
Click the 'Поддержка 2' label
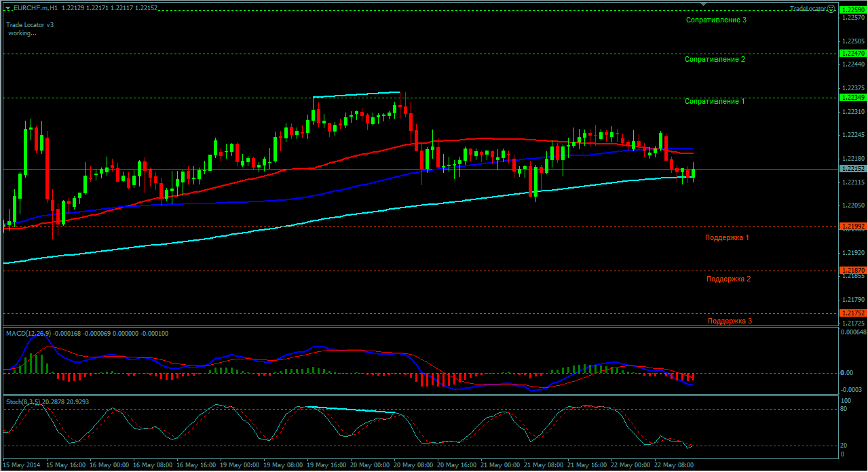728,279
